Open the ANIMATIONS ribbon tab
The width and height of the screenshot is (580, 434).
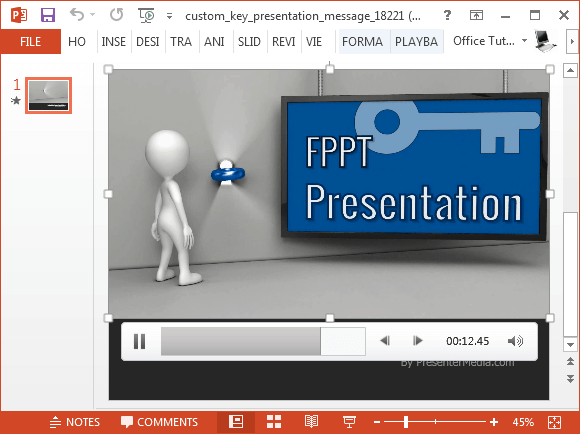click(x=214, y=41)
